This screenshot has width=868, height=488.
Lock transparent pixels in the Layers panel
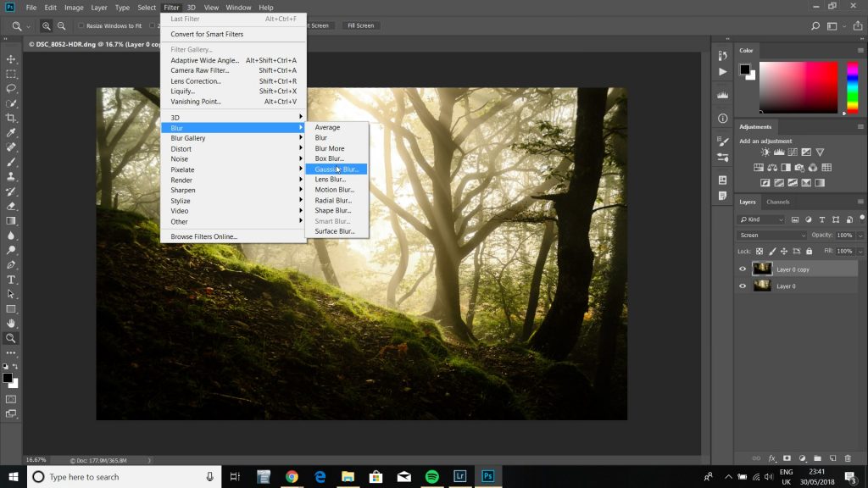(x=759, y=251)
